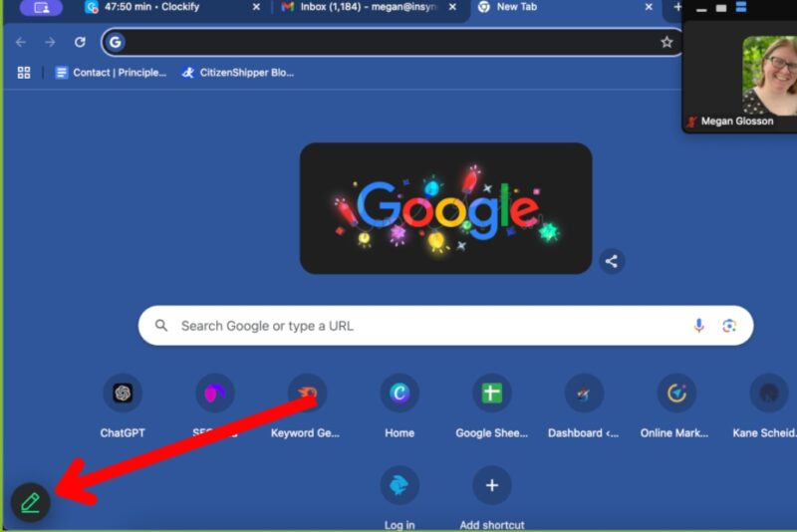Go forward to the next page
Viewport: 797px width, 532px height.
[50, 42]
